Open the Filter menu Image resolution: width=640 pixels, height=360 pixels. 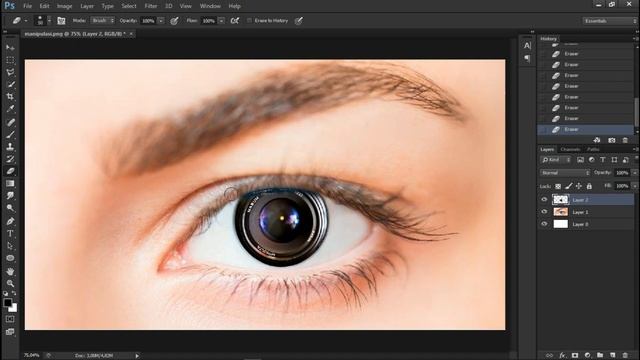click(151, 6)
